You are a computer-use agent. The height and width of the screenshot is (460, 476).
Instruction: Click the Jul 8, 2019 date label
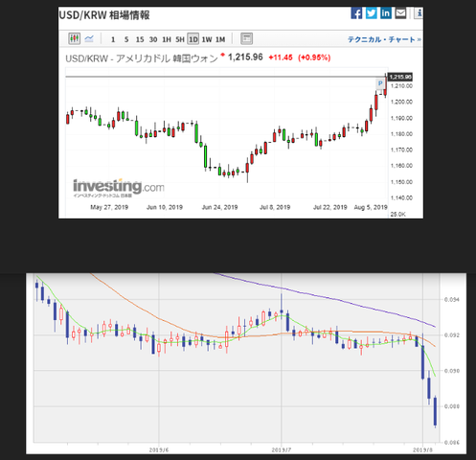point(275,207)
